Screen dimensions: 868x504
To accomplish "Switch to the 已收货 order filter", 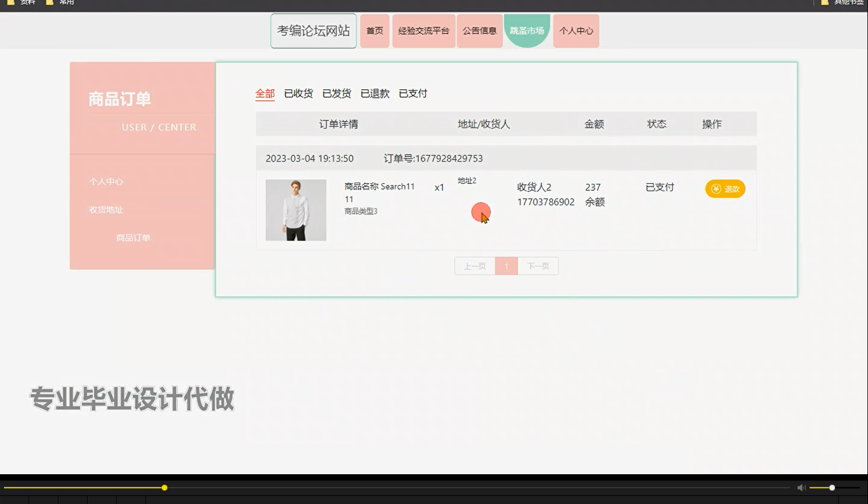I will 298,93.
